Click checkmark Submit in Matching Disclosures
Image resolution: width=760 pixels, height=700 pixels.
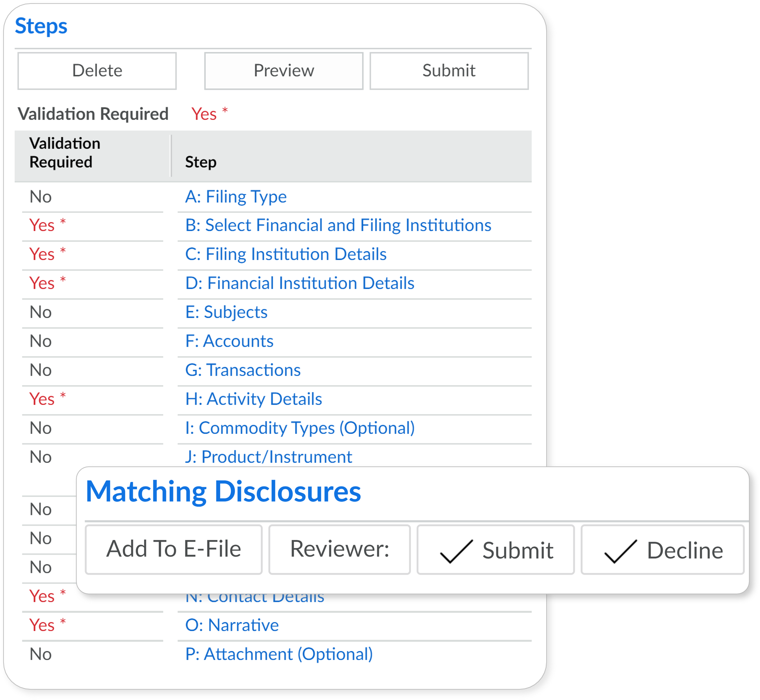click(x=495, y=550)
